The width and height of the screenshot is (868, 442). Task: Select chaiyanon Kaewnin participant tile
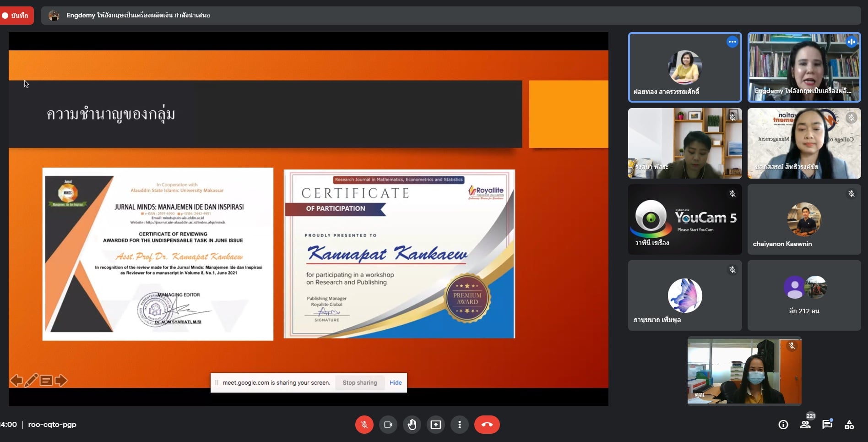[804, 219]
